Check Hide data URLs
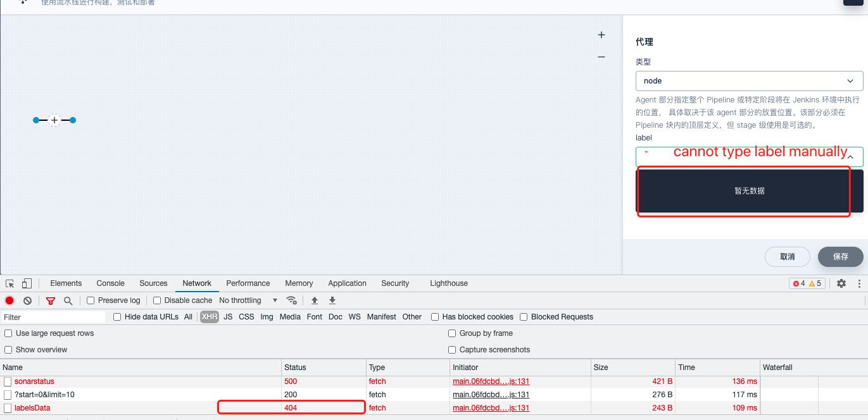This screenshot has width=868, height=420. (117, 317)
